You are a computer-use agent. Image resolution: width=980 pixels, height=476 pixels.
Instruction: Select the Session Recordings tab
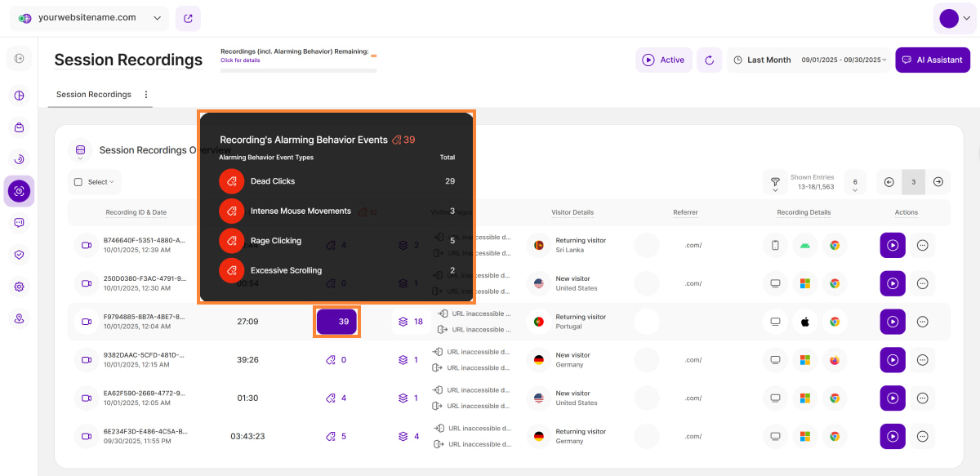pyautogui.click(x=93, y=95)
